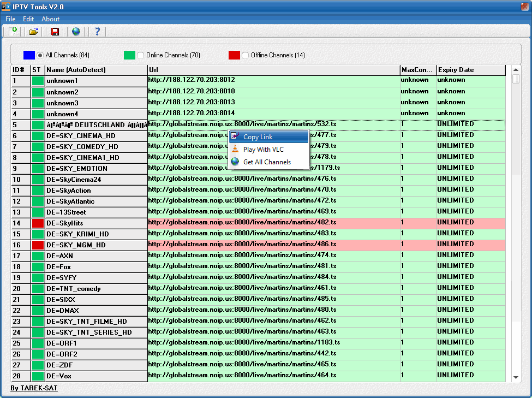This screenshot has width=532, height=398.
Task: Sort by the ID# column header
Action: coord(21,70)
